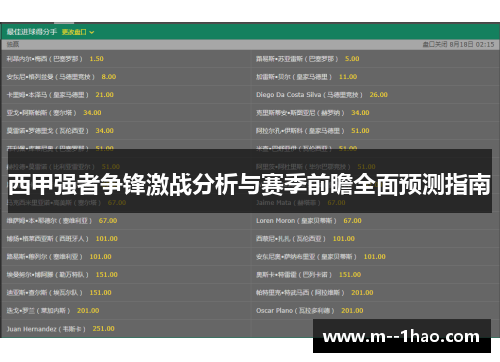Click the Diego Da Costa Silva player name
Viewport: 500px width, 362px height.
coord(288,95)
